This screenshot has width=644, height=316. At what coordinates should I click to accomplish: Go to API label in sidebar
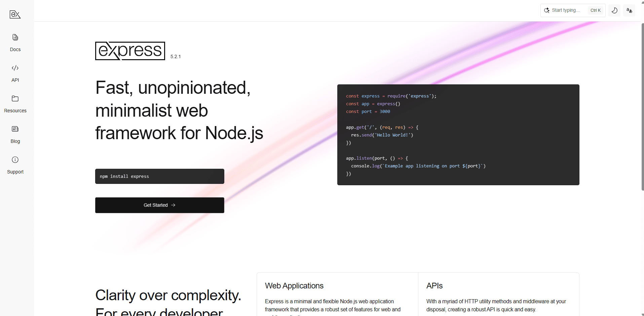15,80
